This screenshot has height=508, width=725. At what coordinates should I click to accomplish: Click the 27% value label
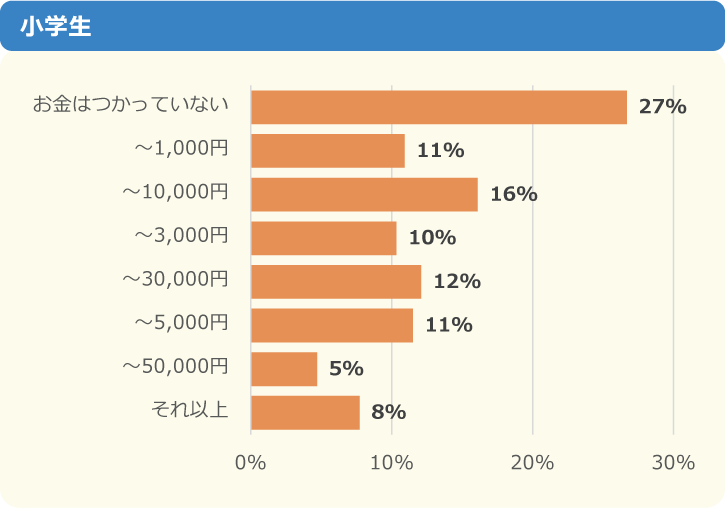662,107
